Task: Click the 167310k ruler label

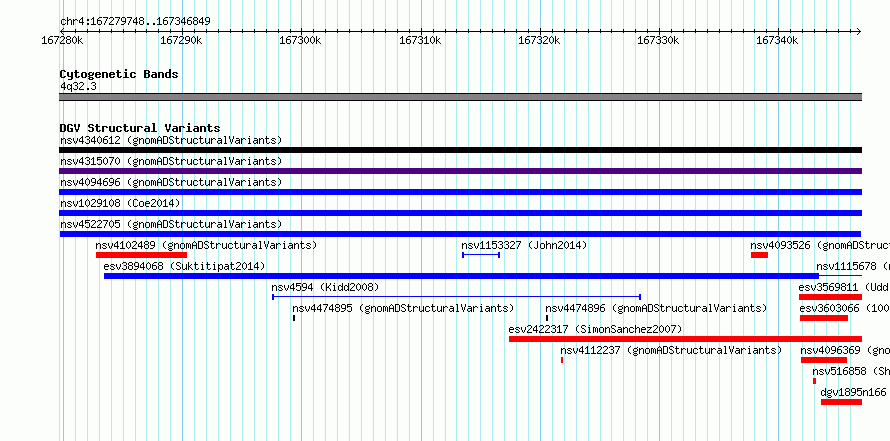Action: pyautogui.click(x=420, y=41)
